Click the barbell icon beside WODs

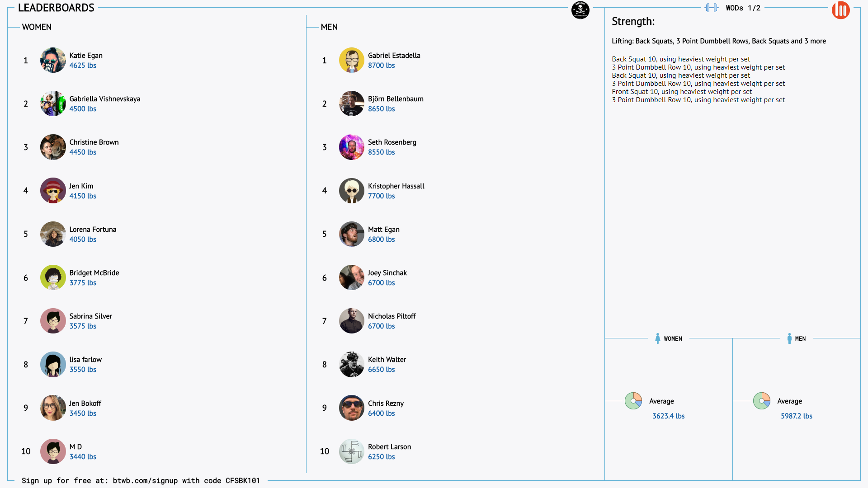711,8
